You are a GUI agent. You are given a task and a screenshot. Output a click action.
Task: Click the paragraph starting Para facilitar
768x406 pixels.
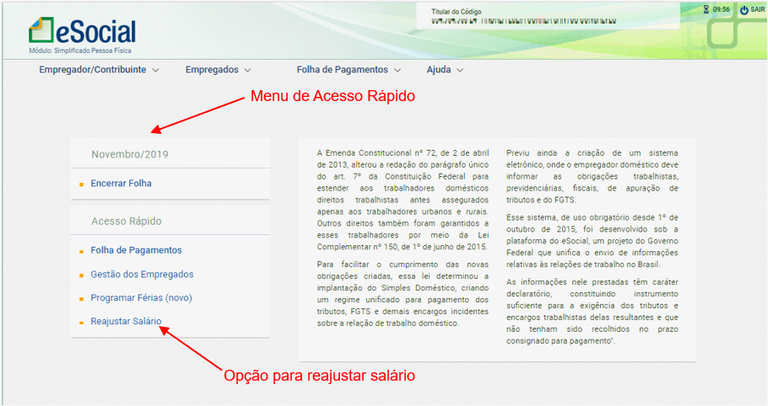click(403, 294)
